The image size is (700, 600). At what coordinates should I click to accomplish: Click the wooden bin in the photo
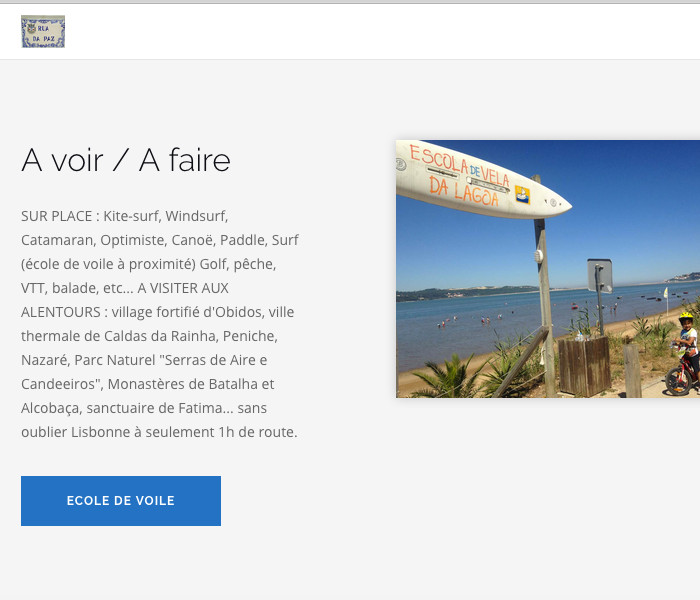tap(584, 364)
